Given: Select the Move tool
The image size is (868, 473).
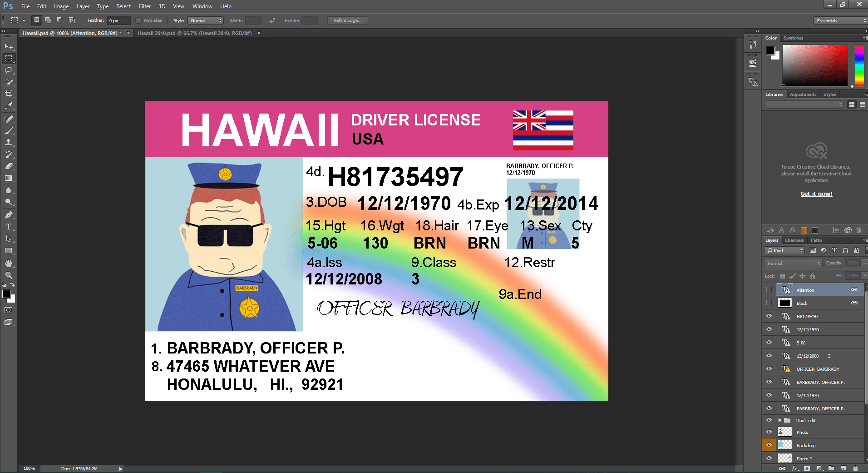Looking at the screenshot, I should point(8,46).
